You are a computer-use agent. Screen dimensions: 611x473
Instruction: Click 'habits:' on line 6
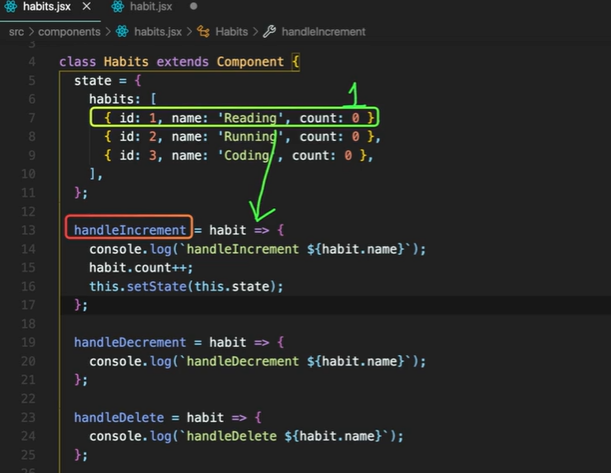click(115, 99)
